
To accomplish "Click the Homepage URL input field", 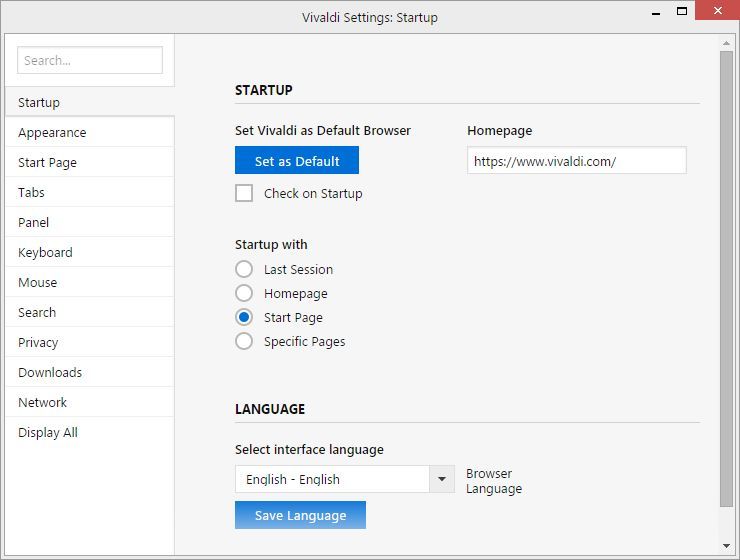I will pos(576,160).
